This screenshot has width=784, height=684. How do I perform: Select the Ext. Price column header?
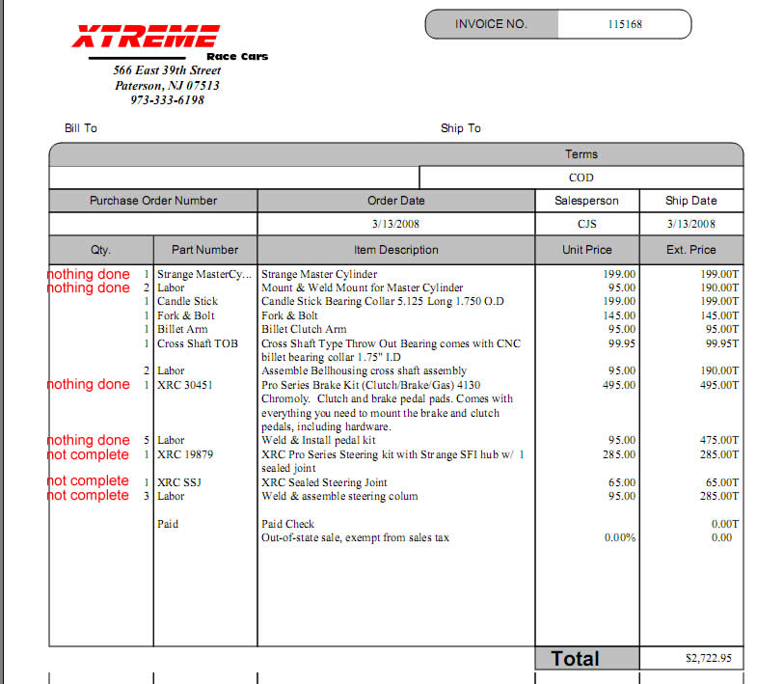click(690, 250)
